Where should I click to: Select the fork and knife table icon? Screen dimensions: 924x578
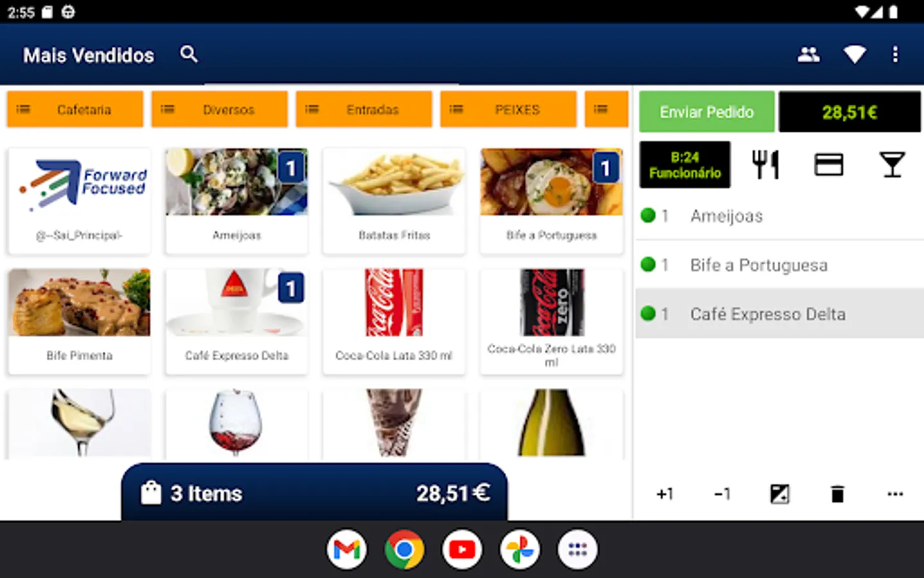[x=766, y=164]
